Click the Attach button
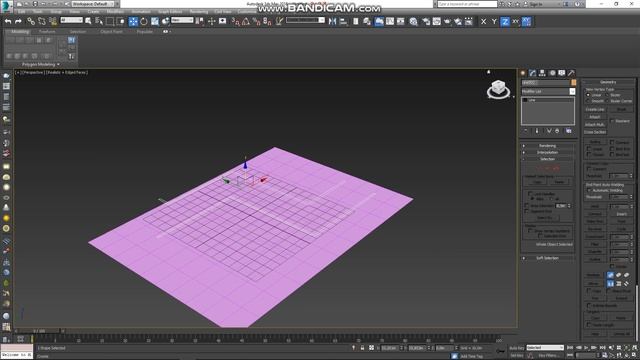The height and width of the screenshot is (360, 640). 595,117
